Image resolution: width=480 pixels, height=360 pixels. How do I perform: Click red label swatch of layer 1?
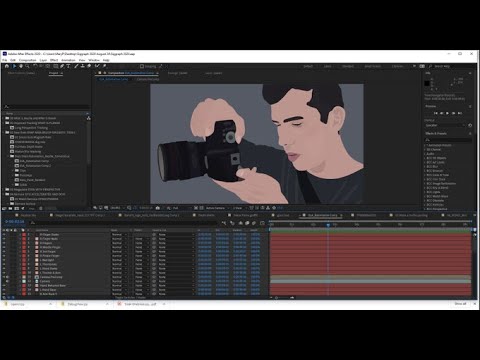24,235
